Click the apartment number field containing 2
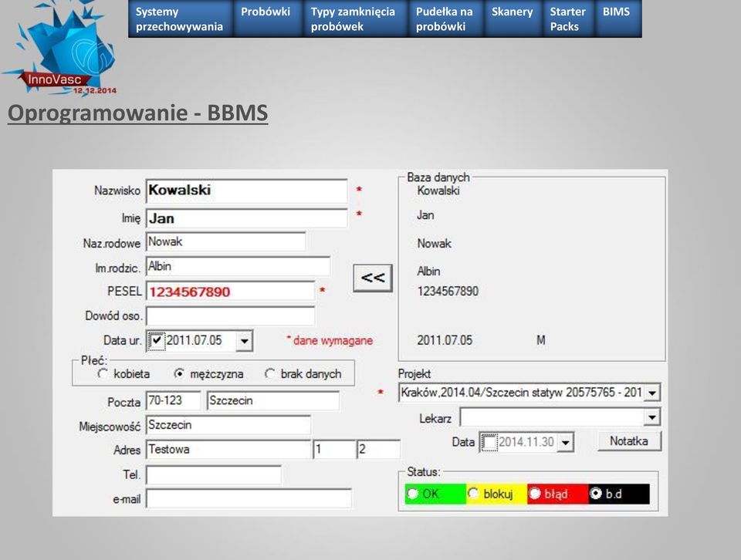741x560 pixels. point(378,449)
